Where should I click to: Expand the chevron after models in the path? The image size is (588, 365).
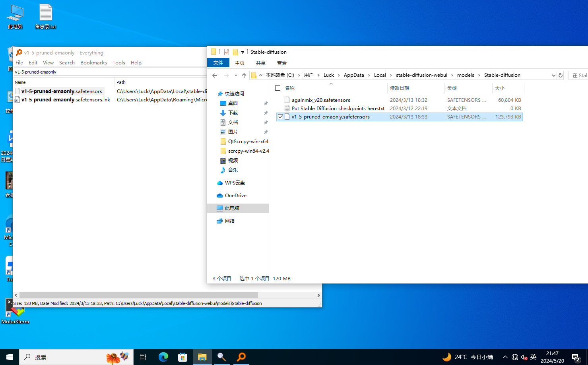click(x=479, y=75)
